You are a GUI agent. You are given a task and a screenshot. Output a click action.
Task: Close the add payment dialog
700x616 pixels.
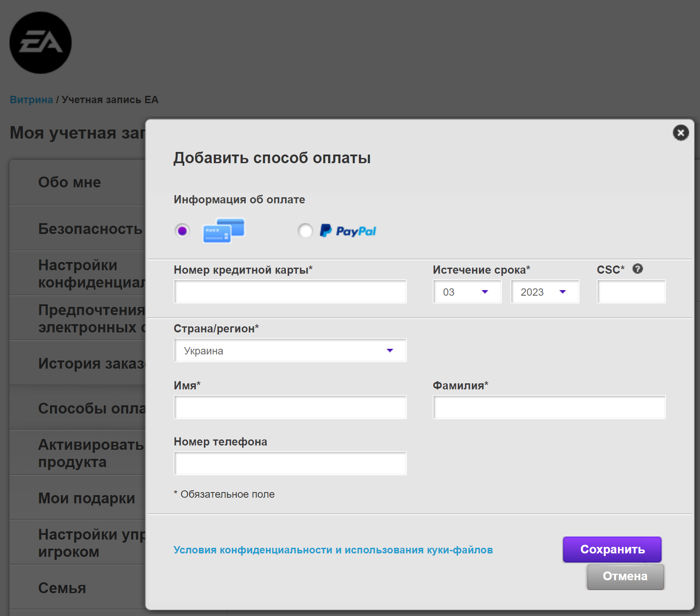(681, 133)
